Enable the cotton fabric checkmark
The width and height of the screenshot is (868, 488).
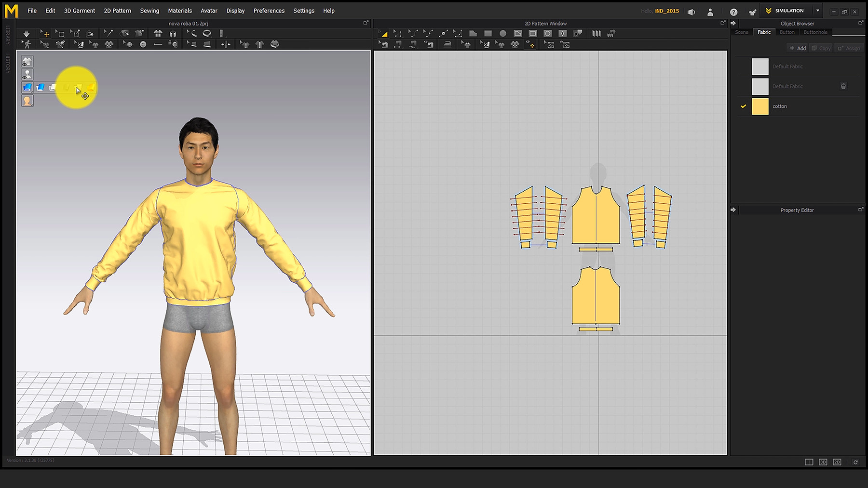click(743, 106)
